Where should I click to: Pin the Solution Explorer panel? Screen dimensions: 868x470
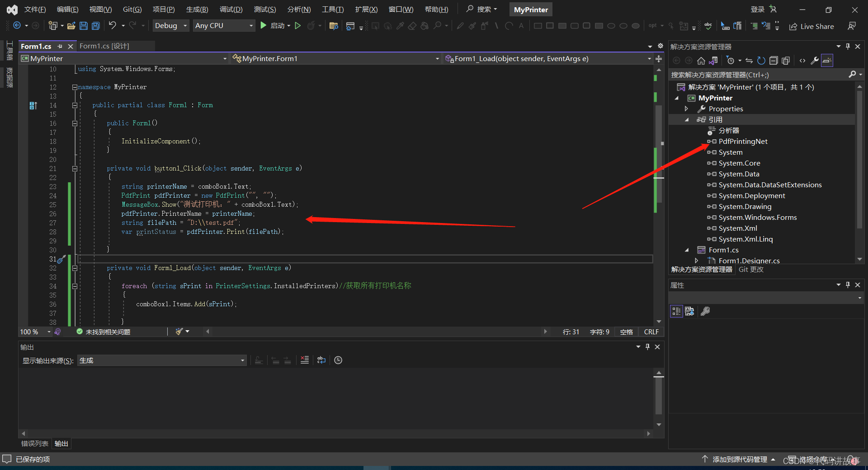click(x=848, y=47)
